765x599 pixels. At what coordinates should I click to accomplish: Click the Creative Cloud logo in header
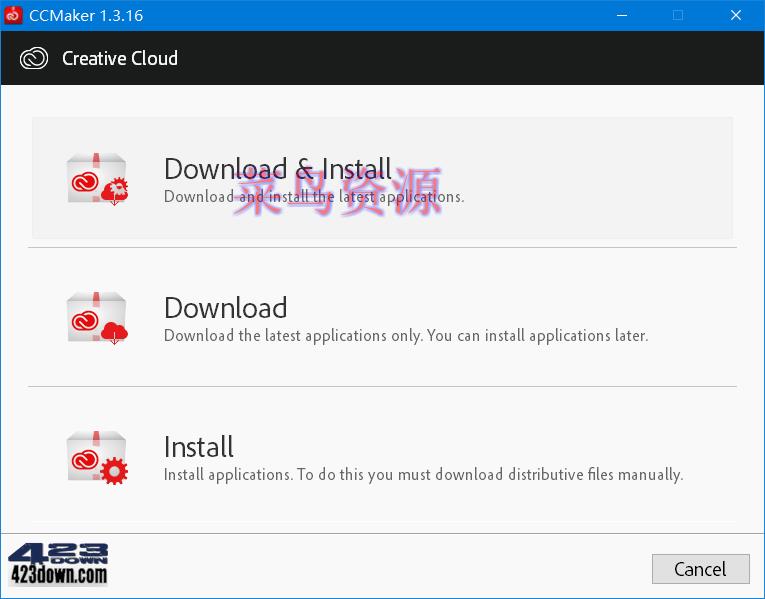pos(34,59)
